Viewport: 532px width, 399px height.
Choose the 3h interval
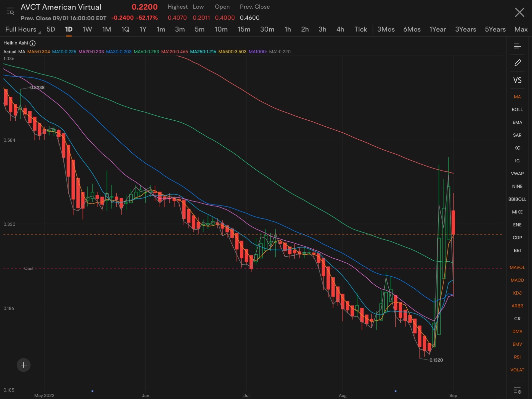click(323, 29)
